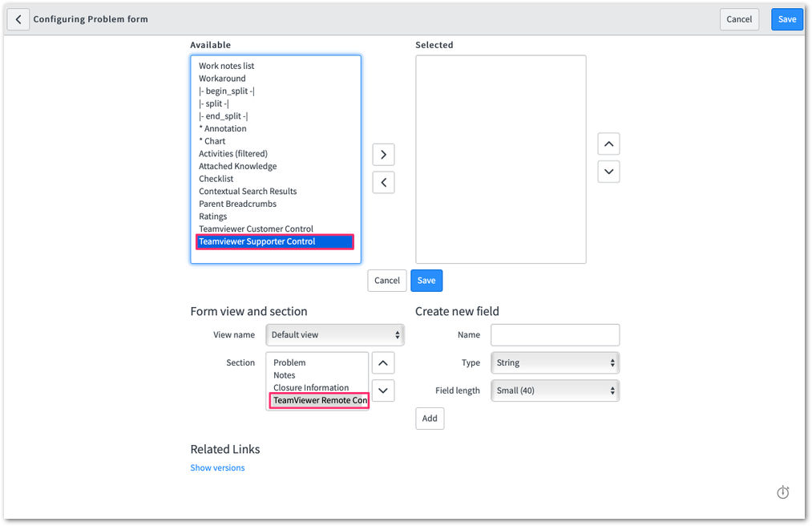Expand the Type dropdown set to String
The height and width of the screenshot is (526, 812).
tap(555, 362)
